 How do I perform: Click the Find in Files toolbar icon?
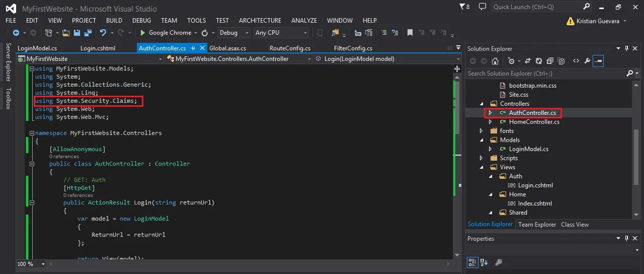point(336,33)
